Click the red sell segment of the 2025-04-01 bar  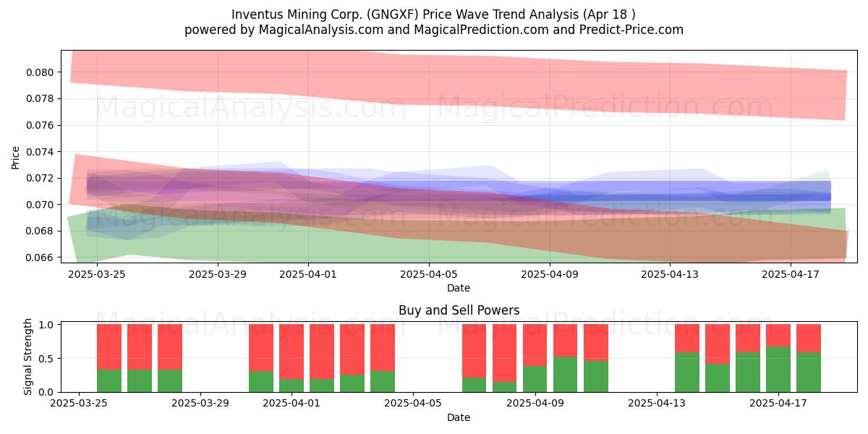[x=292, y=352]
